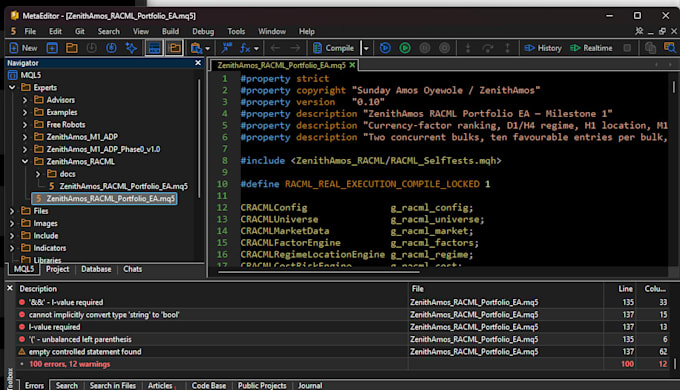
Task: Click the clipboard search icon
Action: tap(196, 48)
